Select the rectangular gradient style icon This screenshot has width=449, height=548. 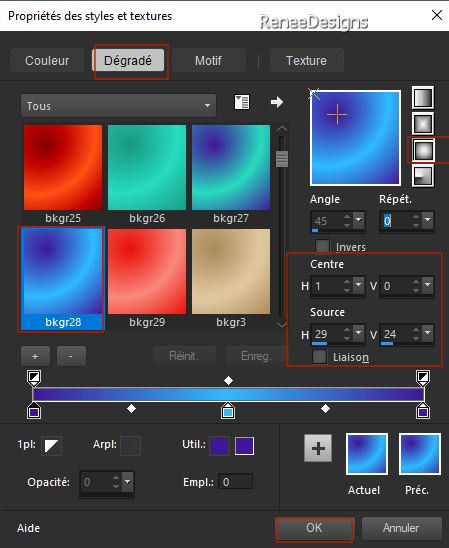tap(423, 124)
